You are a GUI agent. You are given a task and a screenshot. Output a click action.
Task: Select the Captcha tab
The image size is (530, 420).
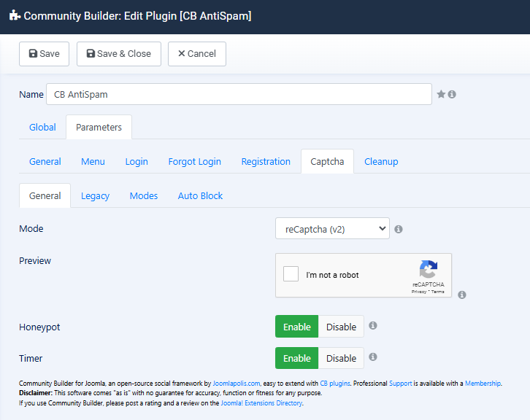[327, 162]
